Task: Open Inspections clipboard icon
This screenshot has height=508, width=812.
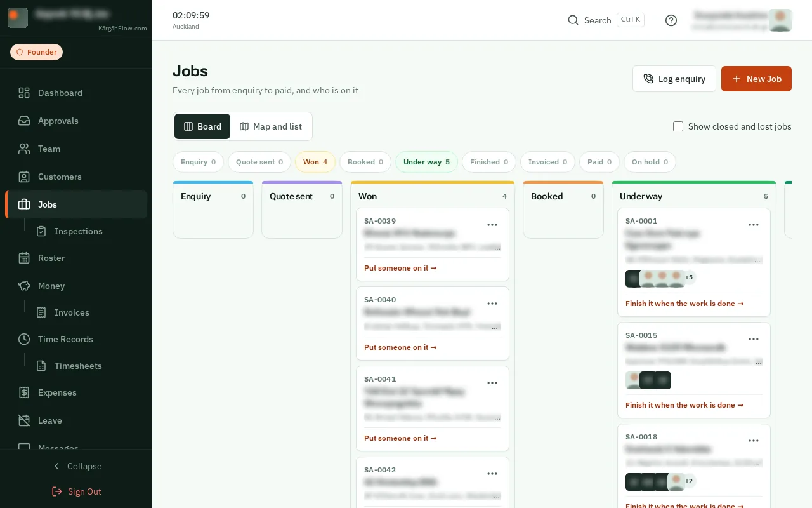Action: pos(41,231)
